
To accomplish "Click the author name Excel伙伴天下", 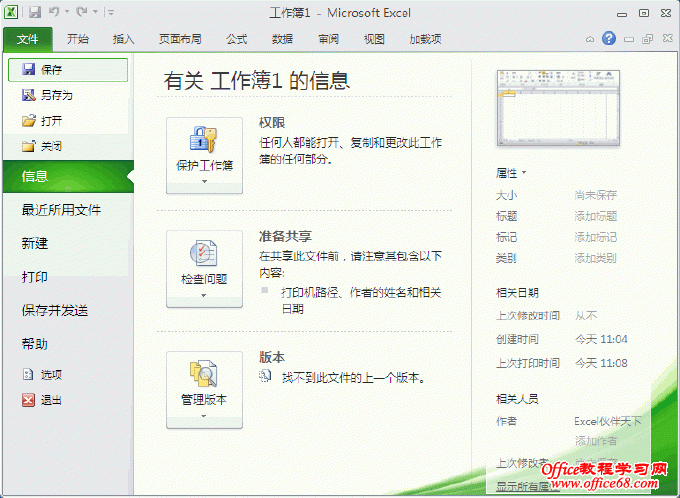I will (608, 421).
